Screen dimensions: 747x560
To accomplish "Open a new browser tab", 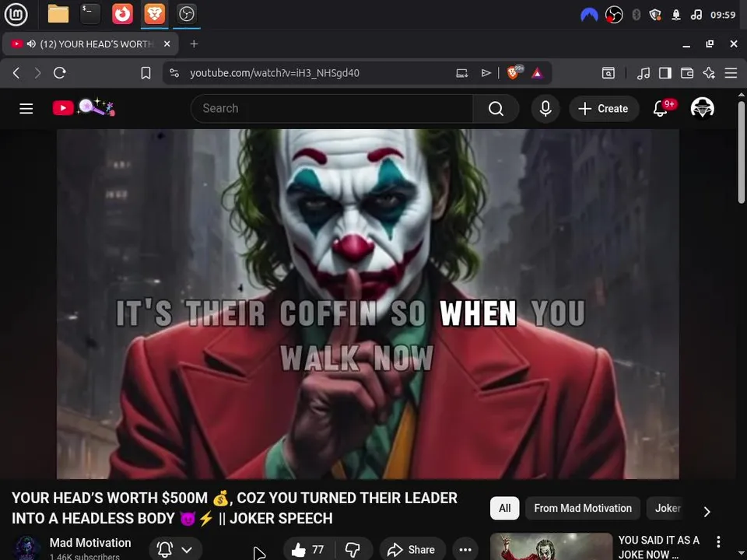I will [x=194, y=44].
